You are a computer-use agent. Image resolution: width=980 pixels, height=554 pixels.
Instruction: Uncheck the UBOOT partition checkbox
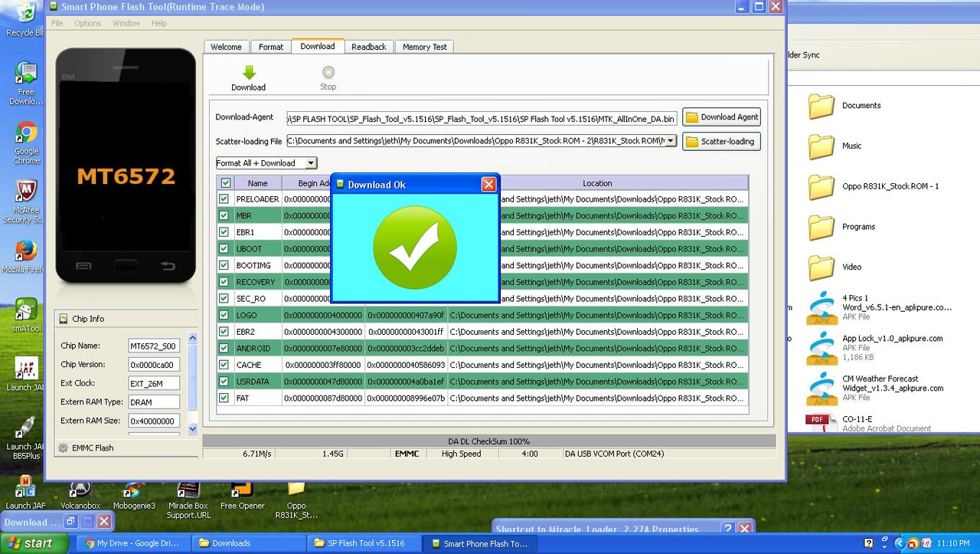[x=224, y=248]
